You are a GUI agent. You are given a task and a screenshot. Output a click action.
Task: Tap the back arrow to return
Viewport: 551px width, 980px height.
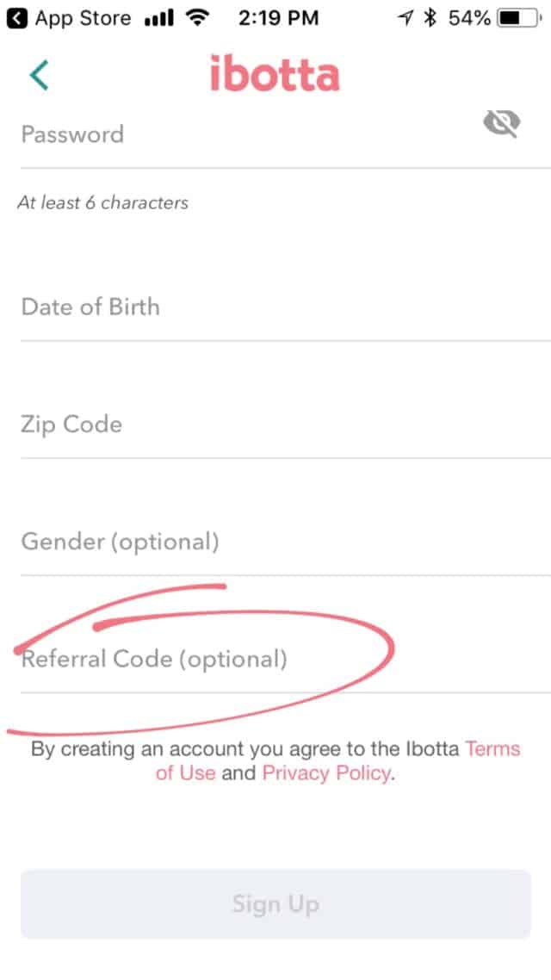[x=39, y=74]
